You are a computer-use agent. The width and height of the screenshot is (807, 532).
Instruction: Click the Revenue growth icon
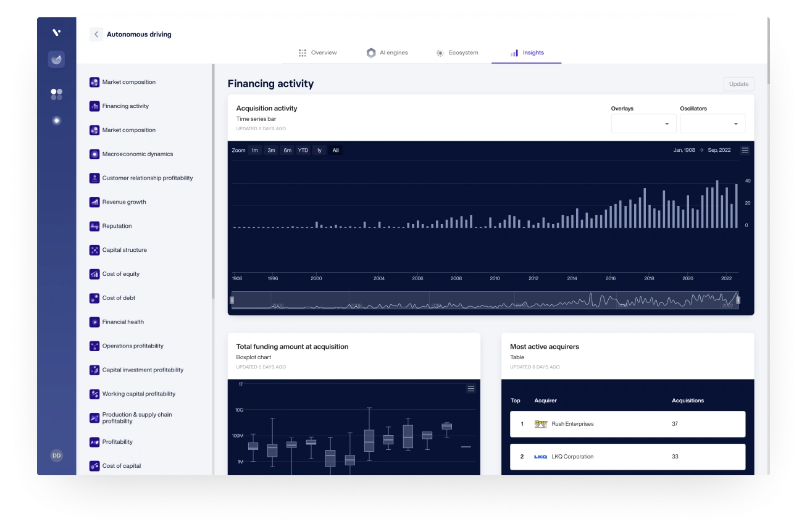click(x=94, y=202)
